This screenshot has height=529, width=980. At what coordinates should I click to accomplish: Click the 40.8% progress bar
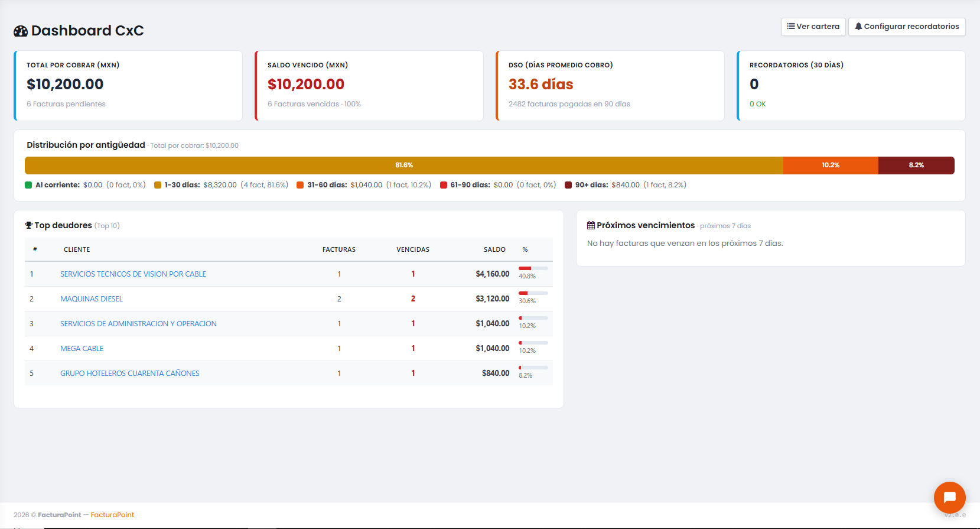click(x=533, y=268)
